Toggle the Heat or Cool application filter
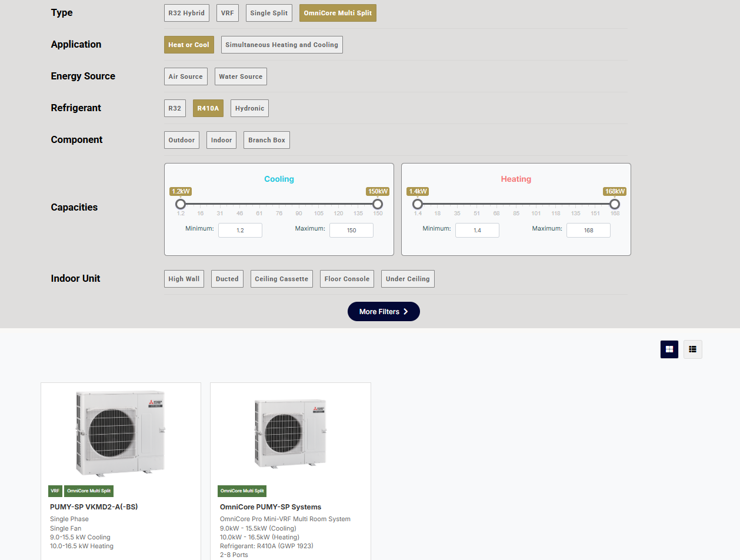This screenshot has height=560, width=740. pos(189,45)
